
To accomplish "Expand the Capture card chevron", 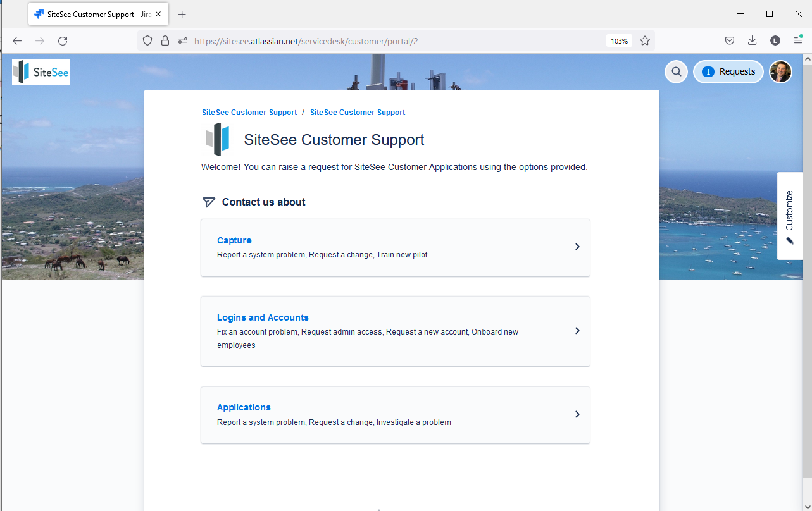I will pyautogui.click(x=577, y=247).
